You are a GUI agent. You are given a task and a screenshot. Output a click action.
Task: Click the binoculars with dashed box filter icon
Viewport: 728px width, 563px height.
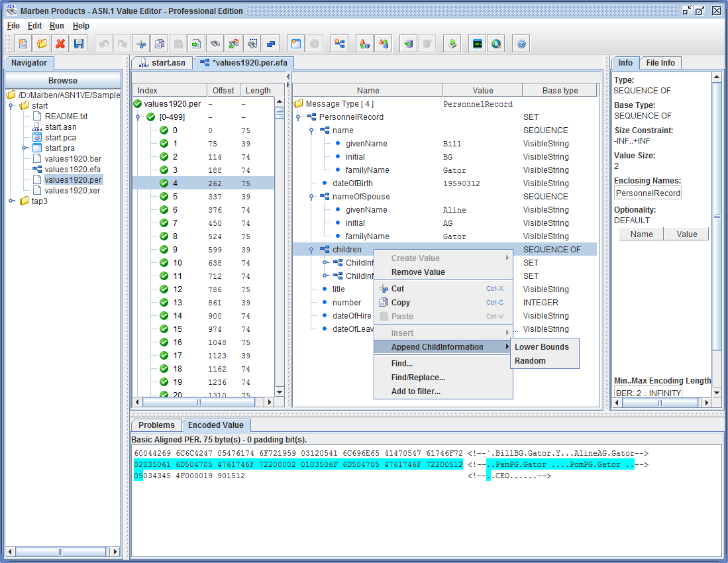click(252, 44)
